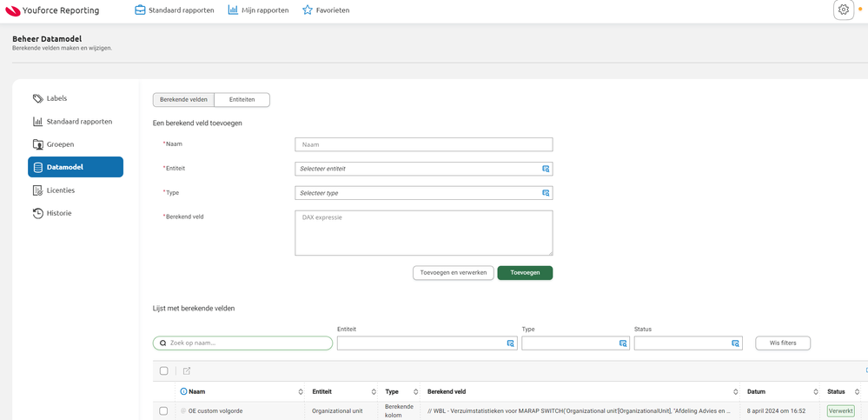868x420 pixels.
Task: Open Historie clock icon in sidebar
Action: [x=37, y=213]
